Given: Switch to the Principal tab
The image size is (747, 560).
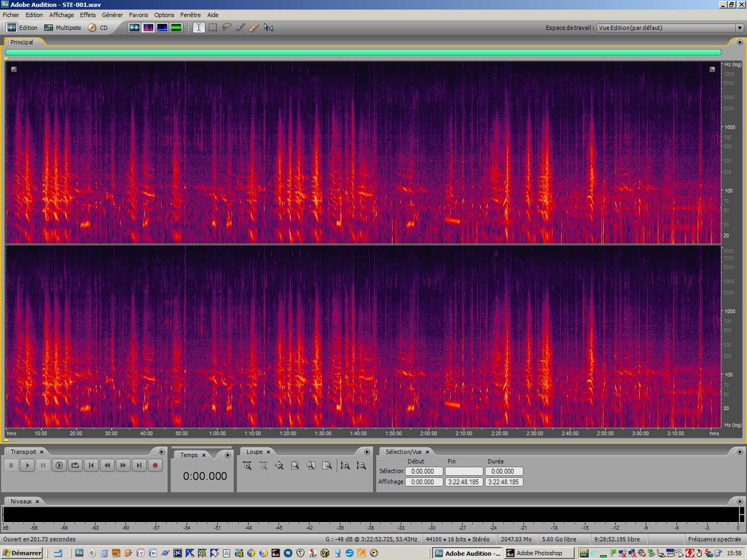Looking at the screenshot, I should [22, 42].
